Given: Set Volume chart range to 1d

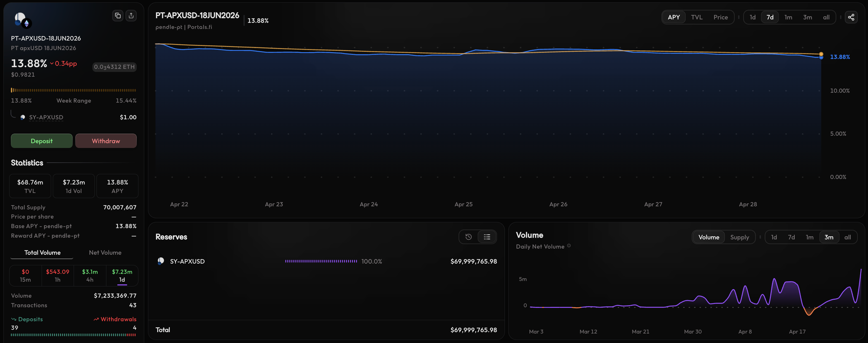Looking at the screenshot, I should (x=774, y=237).
